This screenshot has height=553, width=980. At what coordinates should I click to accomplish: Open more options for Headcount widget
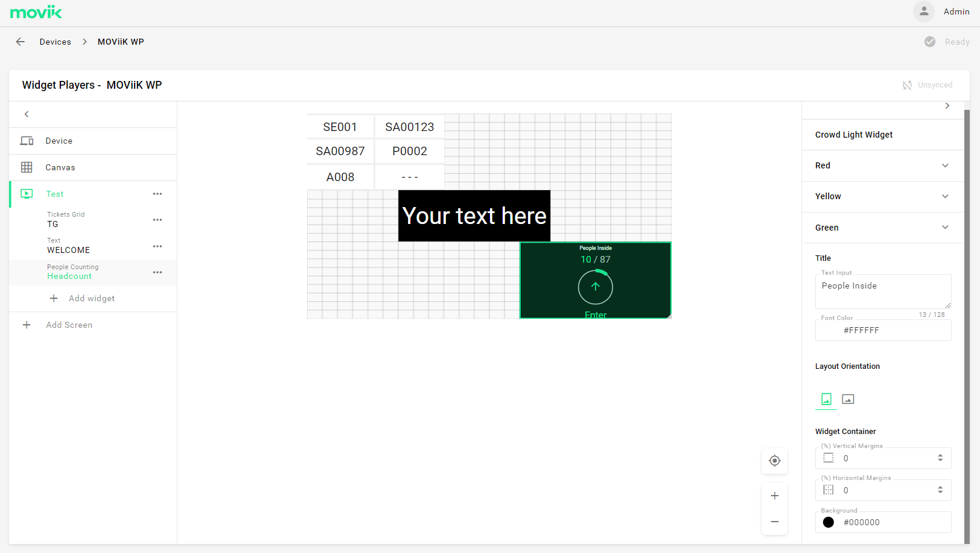157,272
